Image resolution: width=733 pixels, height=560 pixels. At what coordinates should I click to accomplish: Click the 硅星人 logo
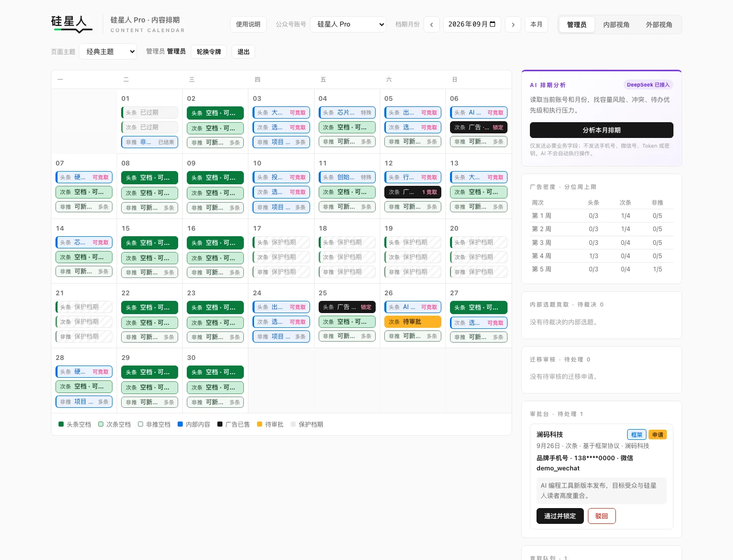pos(72,24)
